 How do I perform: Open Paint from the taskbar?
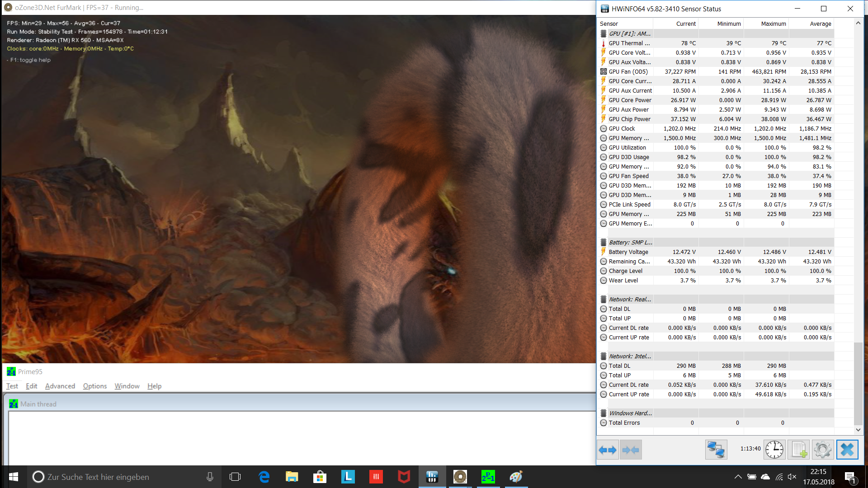(516, 477)
